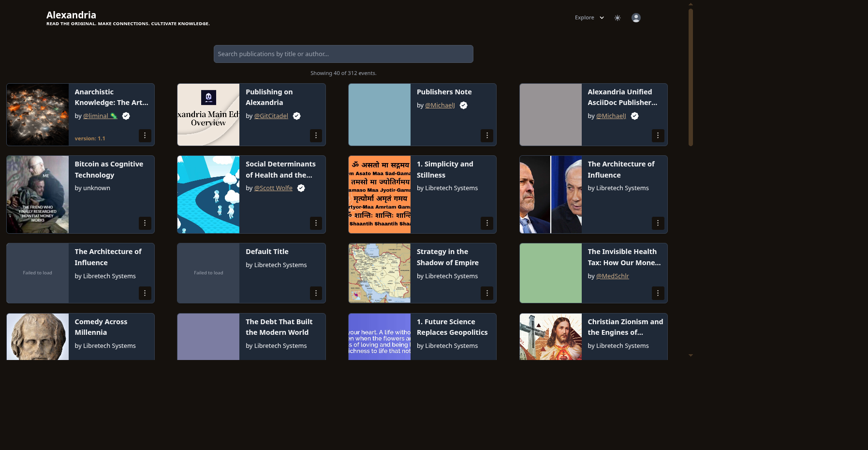The image size is (868, 450).
Task: Click the page vertical scrollbar thumb
Action: coord(691,77)
